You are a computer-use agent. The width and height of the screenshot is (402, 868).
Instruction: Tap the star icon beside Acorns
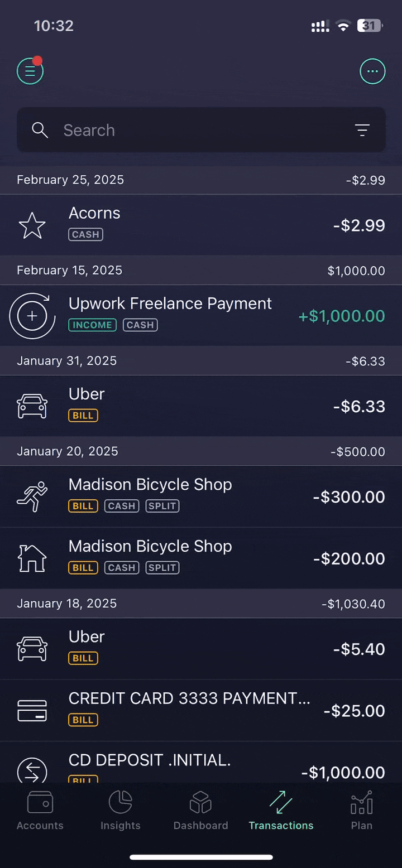pyautogui.click(x=32, y=225)
